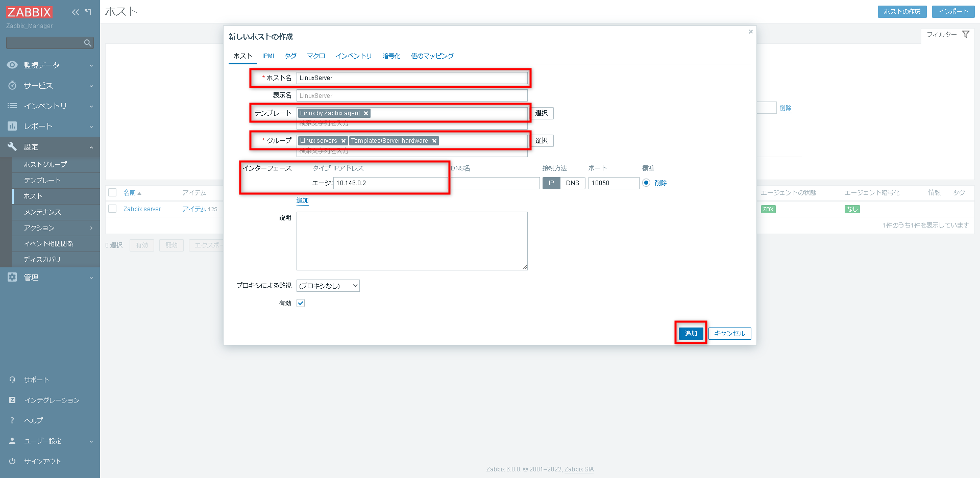Click the ZABBIX logo
The width and height of the screenshot is (980, 478).
point(29,12)
